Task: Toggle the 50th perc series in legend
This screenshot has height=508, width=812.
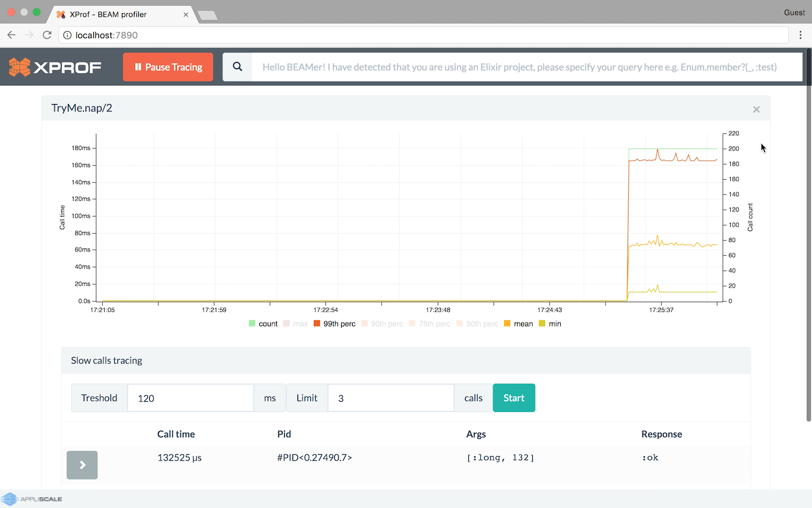Action: tap(477, 324)
